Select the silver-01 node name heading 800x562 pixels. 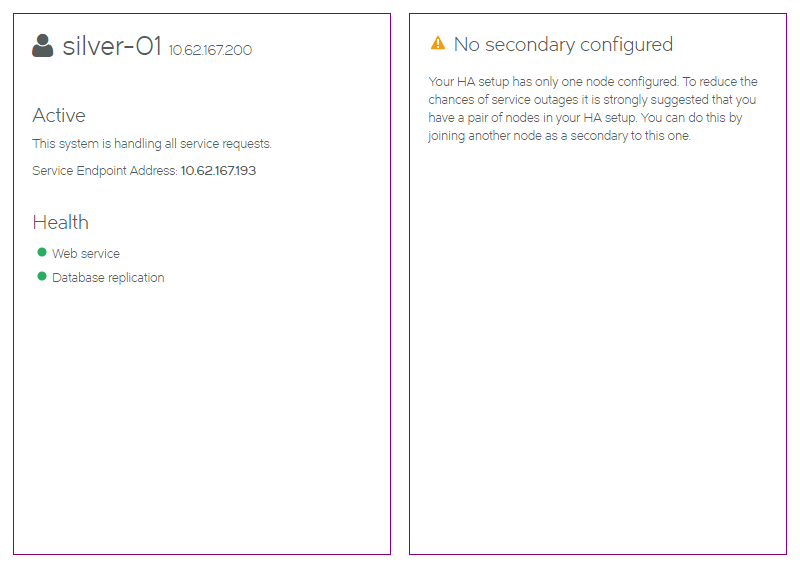click(x=112, y=46)
